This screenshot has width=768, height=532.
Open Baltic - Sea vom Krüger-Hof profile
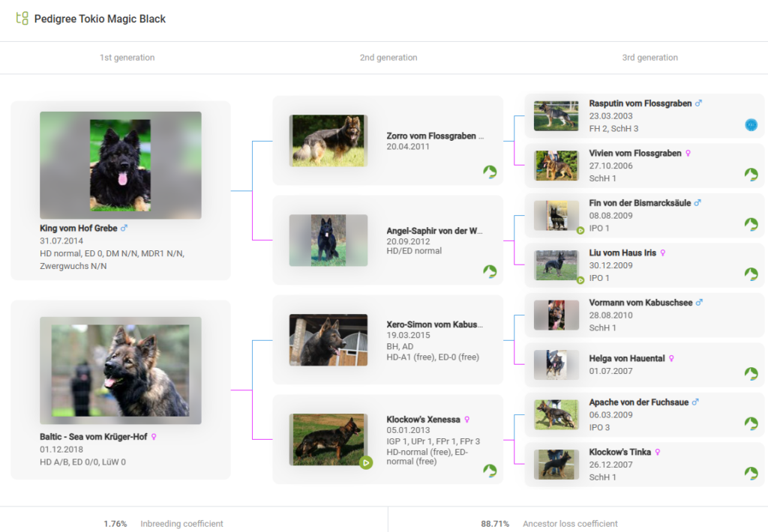(x=93, y=437)
